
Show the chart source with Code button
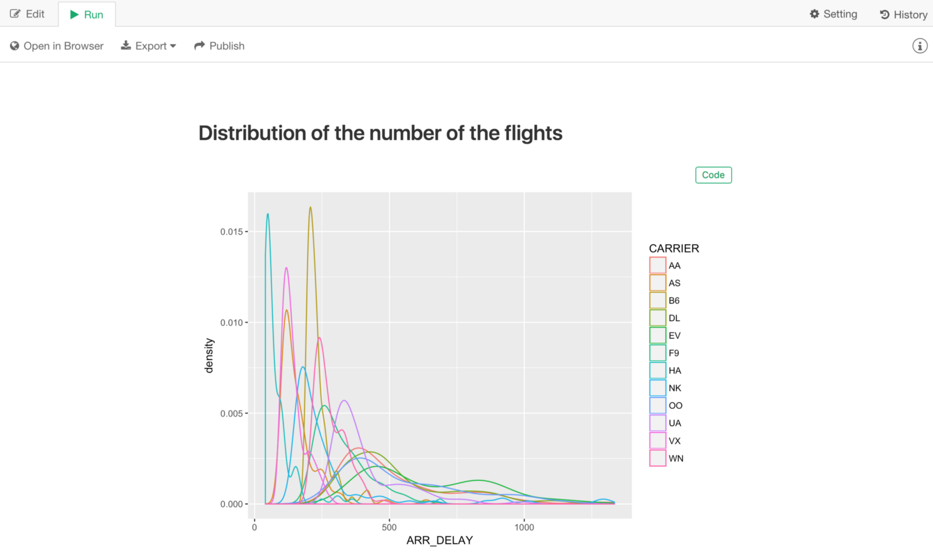coord(713,175)
